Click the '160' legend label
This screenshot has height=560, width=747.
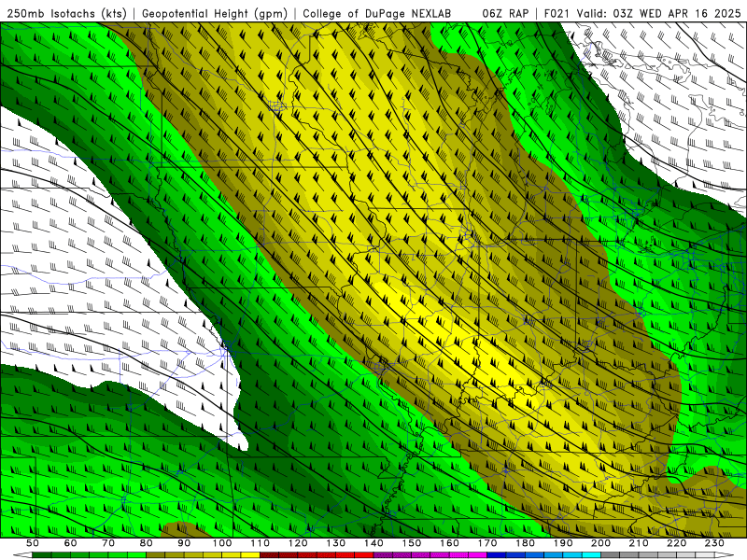coord(449,543)
